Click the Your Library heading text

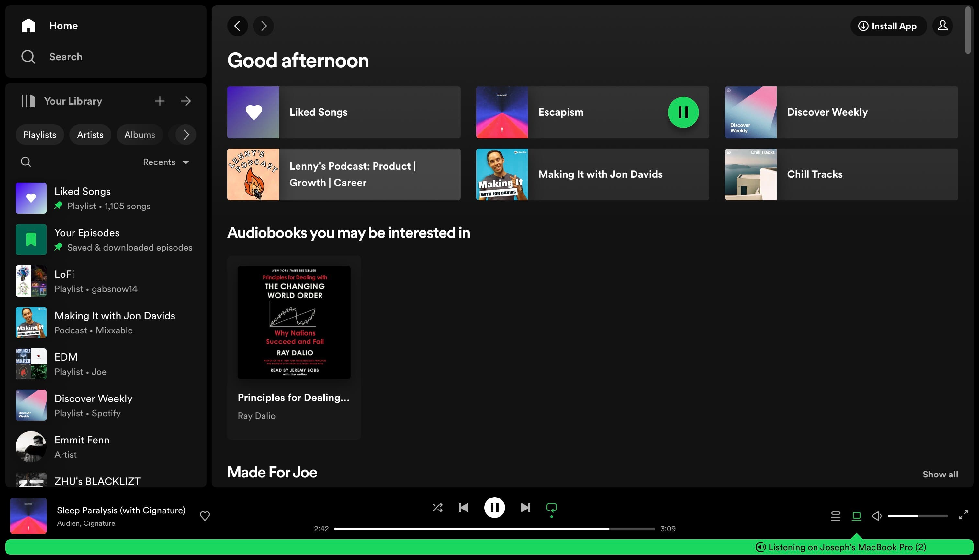pyautogui.click(x=73, y=101)
